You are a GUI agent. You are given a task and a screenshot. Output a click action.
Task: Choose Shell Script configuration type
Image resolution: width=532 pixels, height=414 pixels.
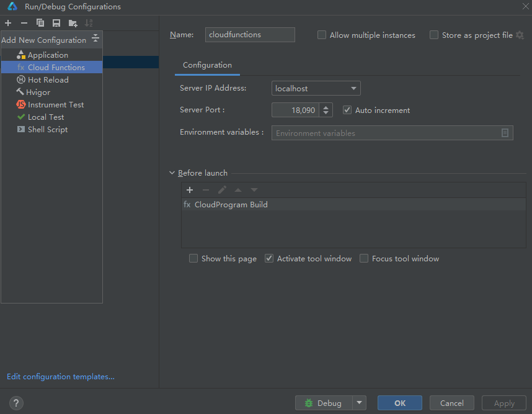click(x=47, y=129)
